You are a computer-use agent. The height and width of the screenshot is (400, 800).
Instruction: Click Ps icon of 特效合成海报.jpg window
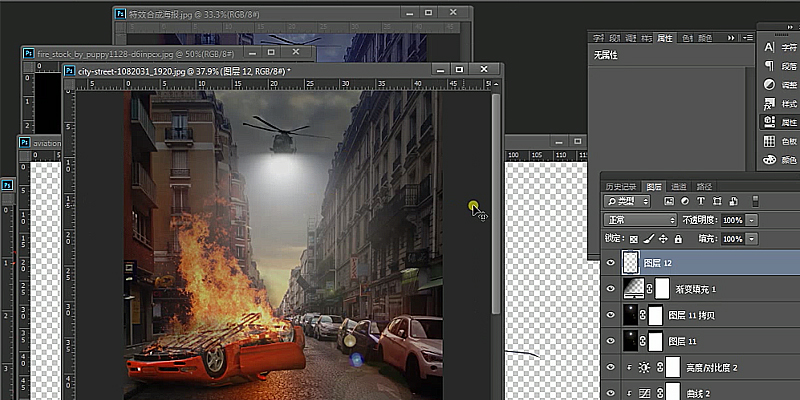[120, 14]
